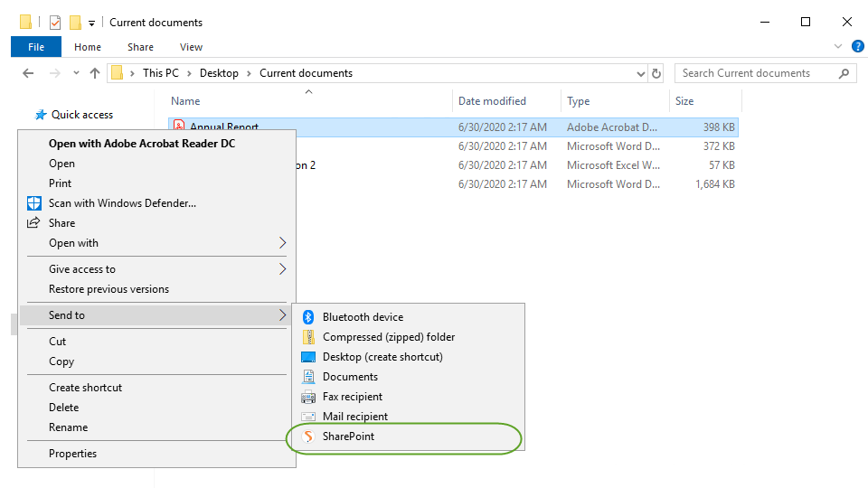Click the folder icon in address bar
This screenshot has height=488, width=868.
[x=117, y=73]
